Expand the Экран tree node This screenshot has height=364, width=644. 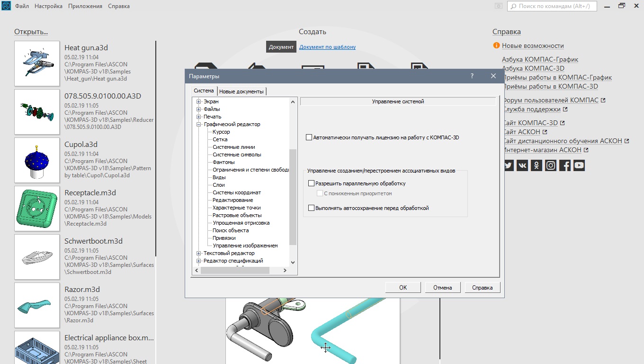click(x=199, y=101)
